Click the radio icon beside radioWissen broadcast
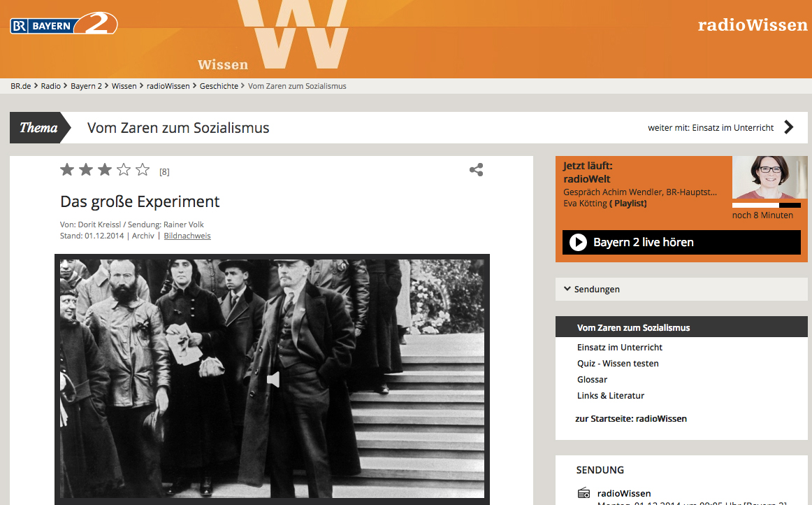812x505 pixels. pyautogui.click(x=583, y=492)
